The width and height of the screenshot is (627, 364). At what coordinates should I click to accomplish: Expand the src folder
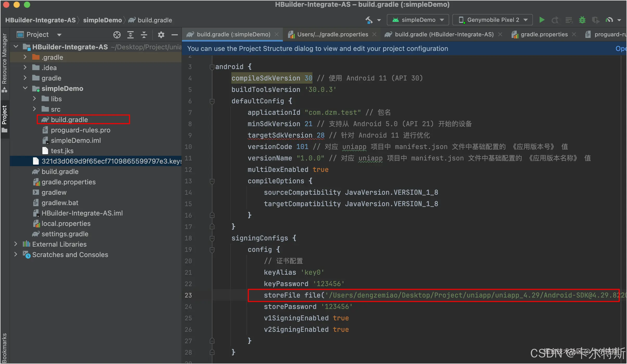tap(34, 109)
